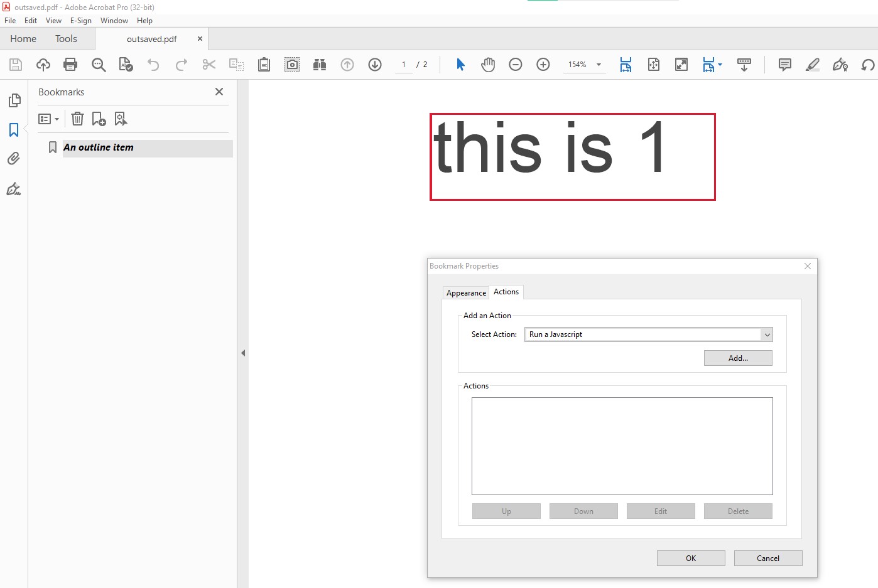Image resolution: width=878 pixels, height=588 pixels.
Task: Select the Highlight text tool
Action: (x=812, y=65)
